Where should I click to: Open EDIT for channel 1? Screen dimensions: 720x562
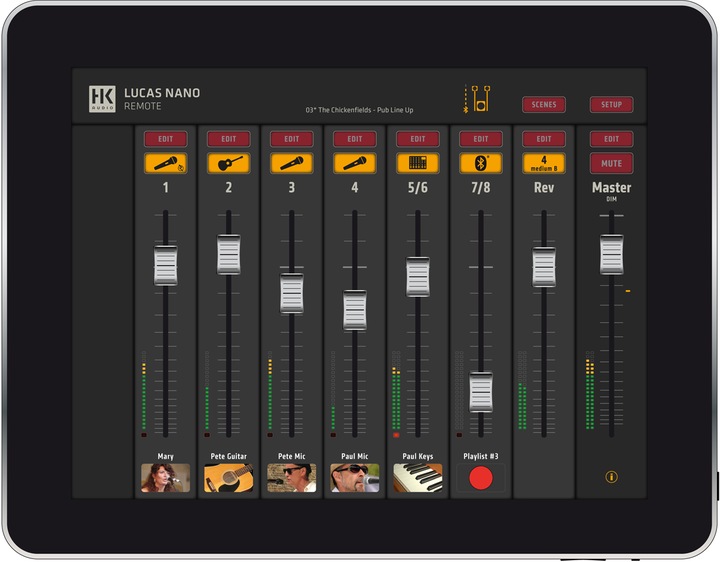[x=166, y=139]
